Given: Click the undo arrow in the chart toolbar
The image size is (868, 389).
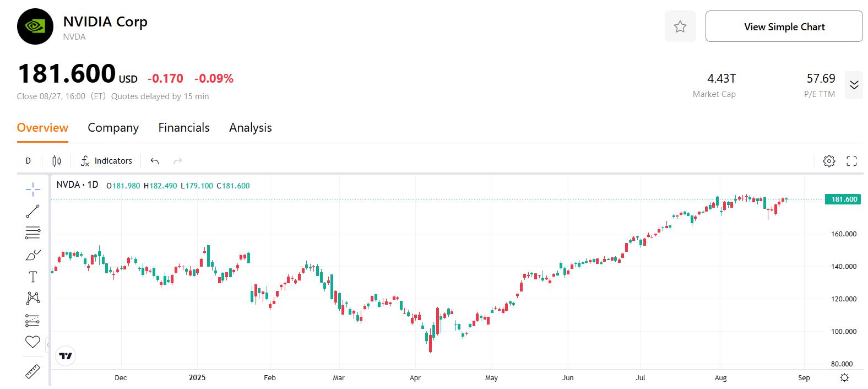Looking at the screenshot, I should pyautogui.click(x=154, y=160).
